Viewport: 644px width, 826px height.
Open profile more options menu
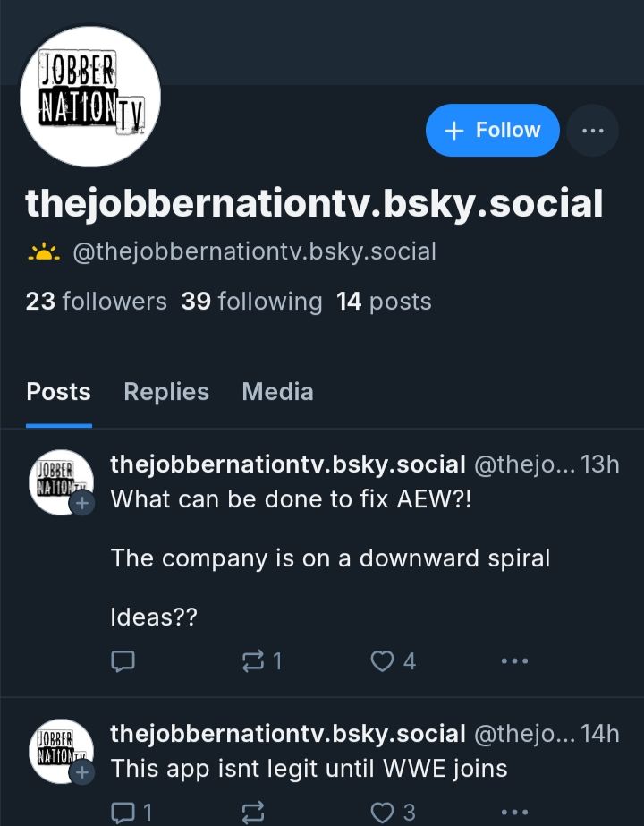(x=592, y=130)
